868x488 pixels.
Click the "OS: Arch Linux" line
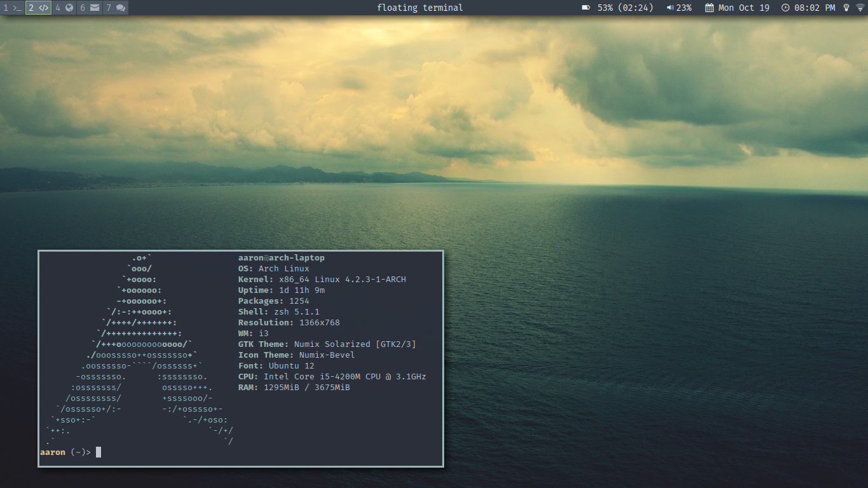(x=274, y=269)
